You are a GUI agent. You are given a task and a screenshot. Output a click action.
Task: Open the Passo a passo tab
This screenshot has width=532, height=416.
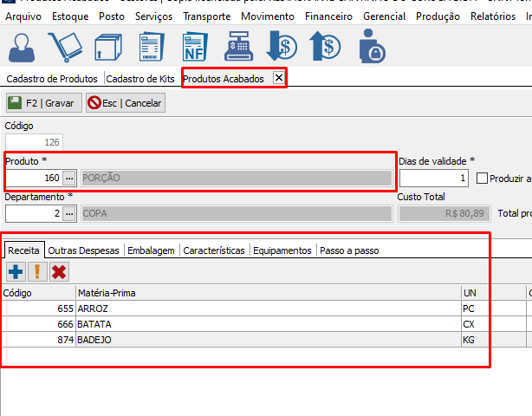click(349, 250)
